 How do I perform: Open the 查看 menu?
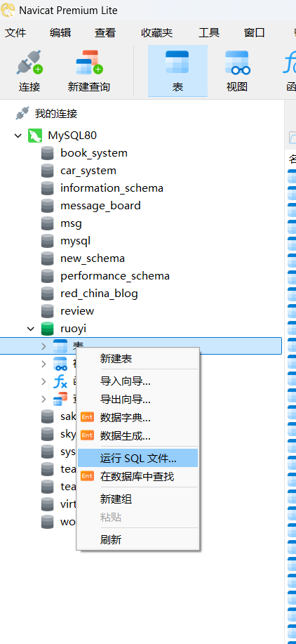point(105,33)
